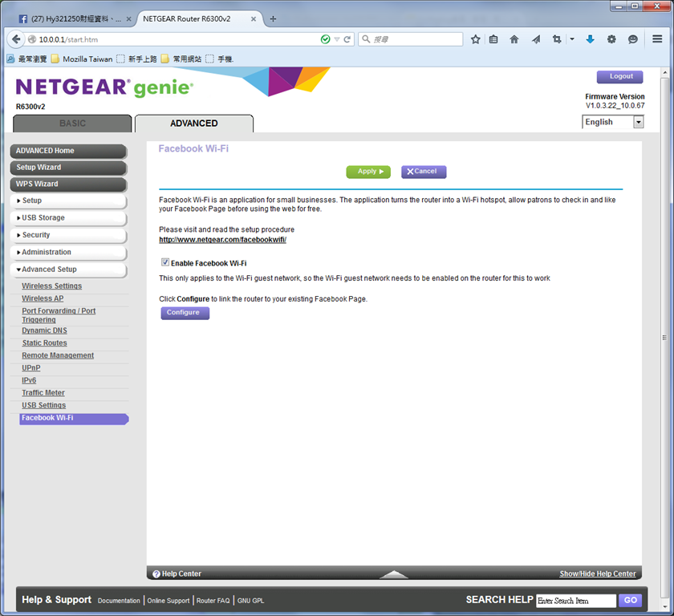Screen dimensions: 674x616
Task: Collapse the Advanced Setup section
Action: tap(68, 269)
